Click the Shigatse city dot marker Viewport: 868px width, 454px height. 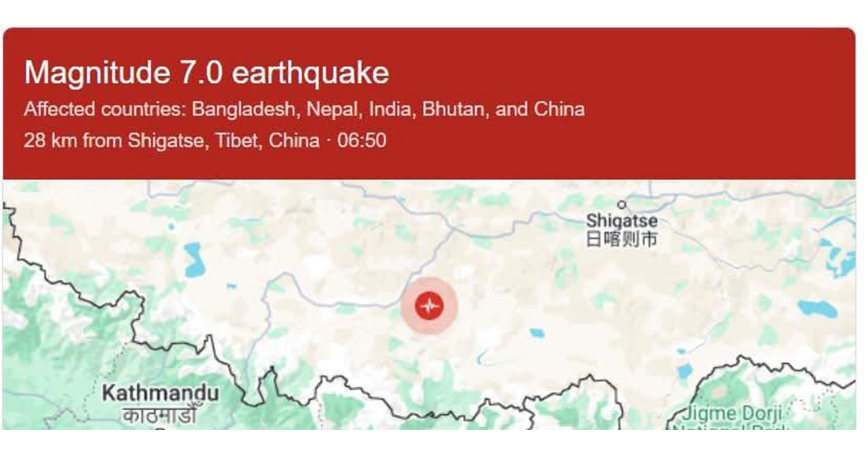tap(621, 205)
